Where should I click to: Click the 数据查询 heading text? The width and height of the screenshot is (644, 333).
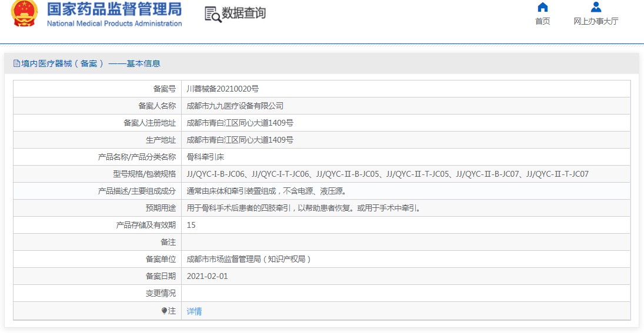pyautogui.click(x=244, y=14)
